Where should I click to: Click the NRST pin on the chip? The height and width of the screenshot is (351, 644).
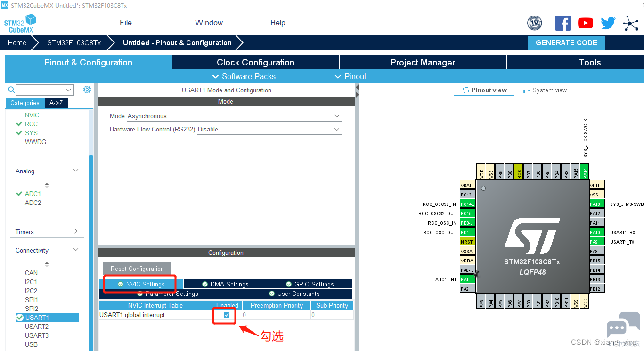tap(468, 242)
